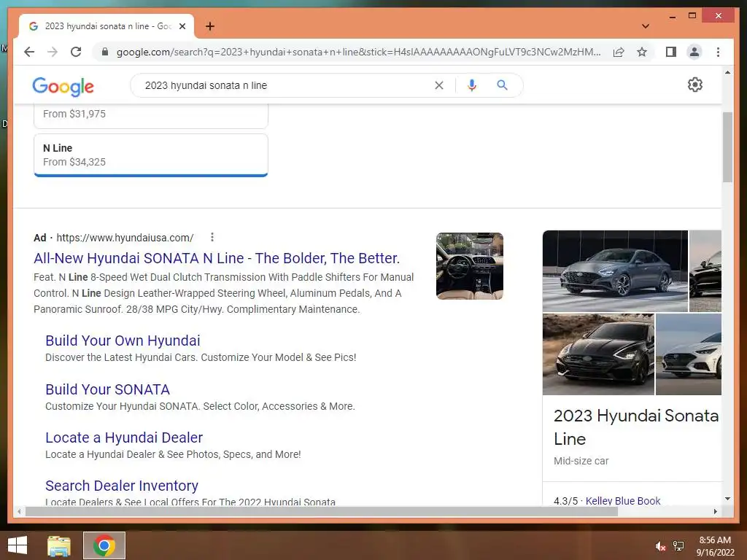
Task: Click the horizontal scroll-left arrow
Action: click(18, 511)
